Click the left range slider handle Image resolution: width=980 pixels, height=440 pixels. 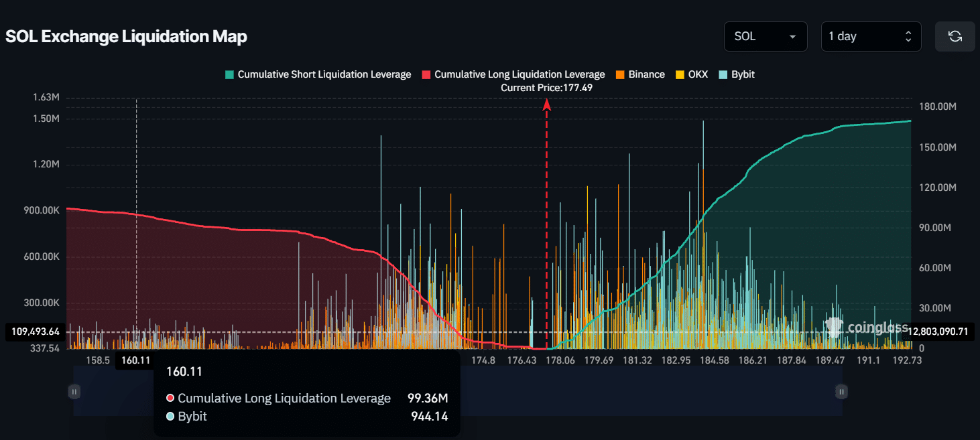pos(74,391)
